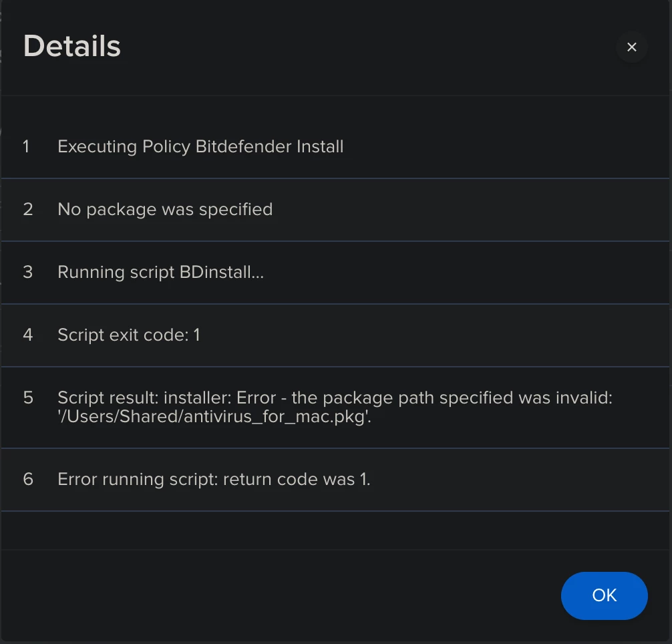Click the Details heading text

pyautogui.click(x=72, y=46)
